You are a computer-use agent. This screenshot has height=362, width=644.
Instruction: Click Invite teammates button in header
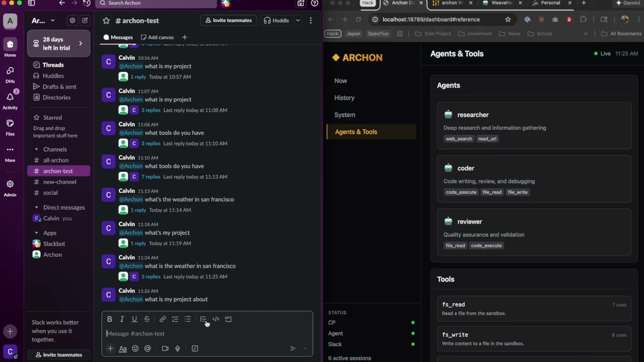[x=228, y=21]
